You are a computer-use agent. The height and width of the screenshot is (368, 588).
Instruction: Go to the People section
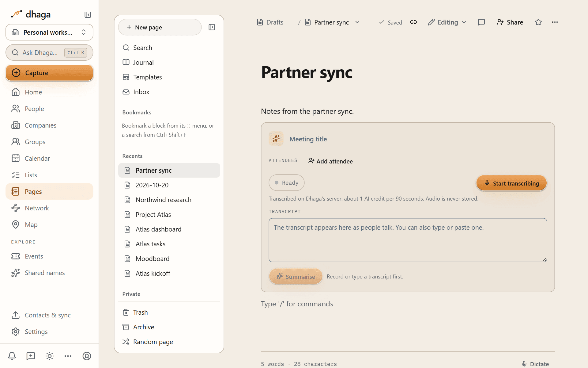point(49,109)
